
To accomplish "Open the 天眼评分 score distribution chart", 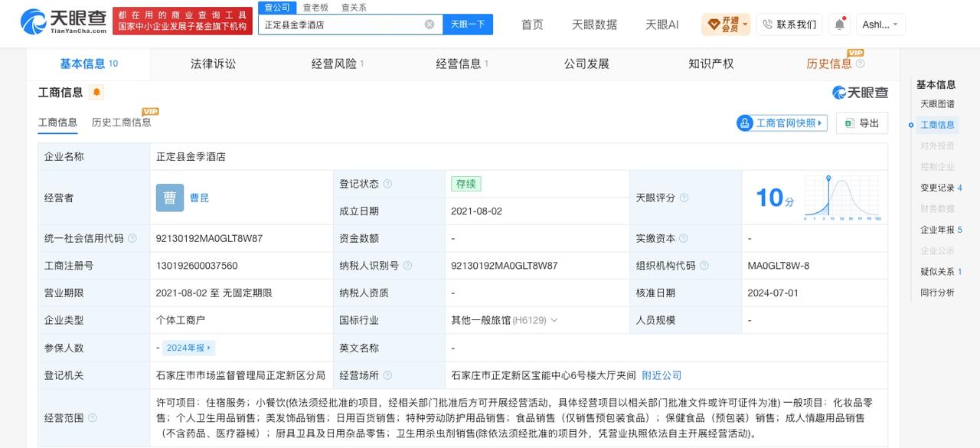I will 841,198.
